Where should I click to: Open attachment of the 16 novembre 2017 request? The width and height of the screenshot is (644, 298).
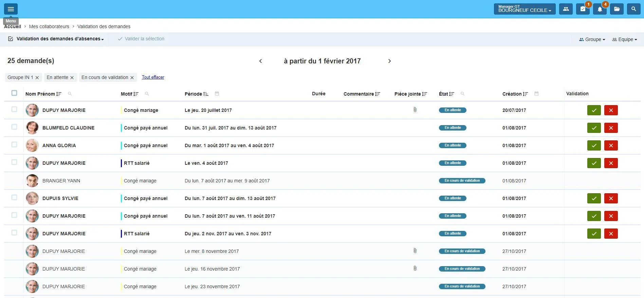pos(415,269)
